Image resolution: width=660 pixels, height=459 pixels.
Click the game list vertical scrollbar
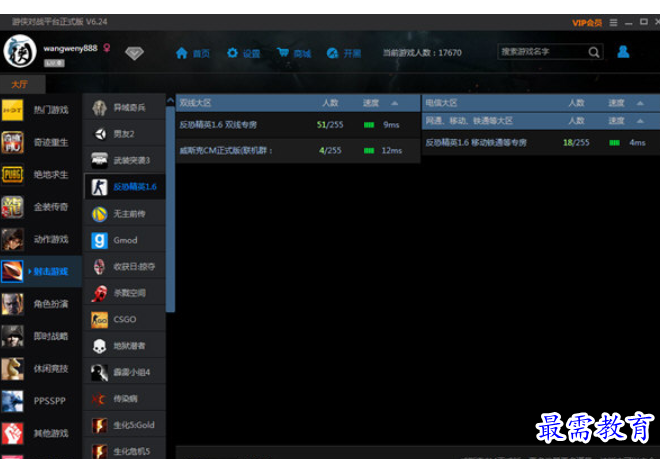pos(170,209)
